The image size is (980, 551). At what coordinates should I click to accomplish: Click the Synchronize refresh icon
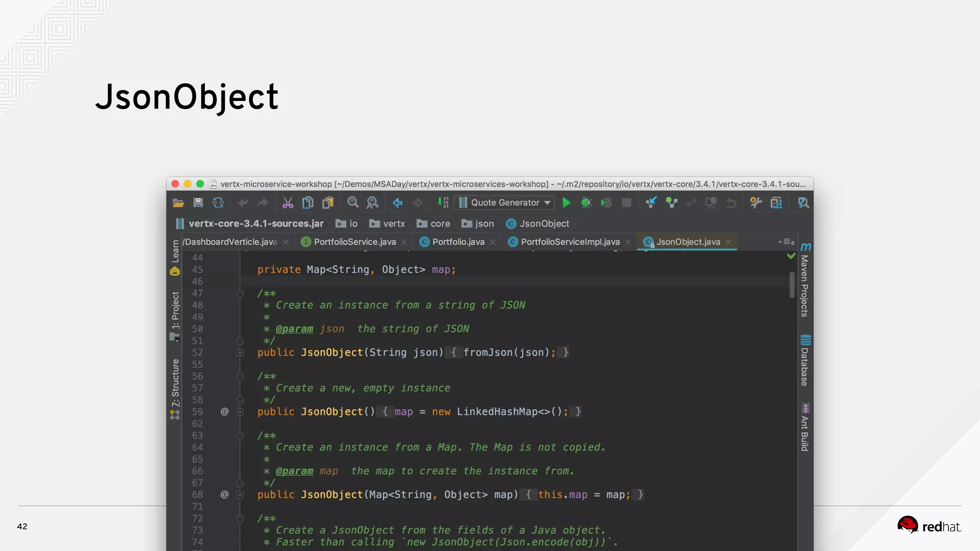pos(218,203)
